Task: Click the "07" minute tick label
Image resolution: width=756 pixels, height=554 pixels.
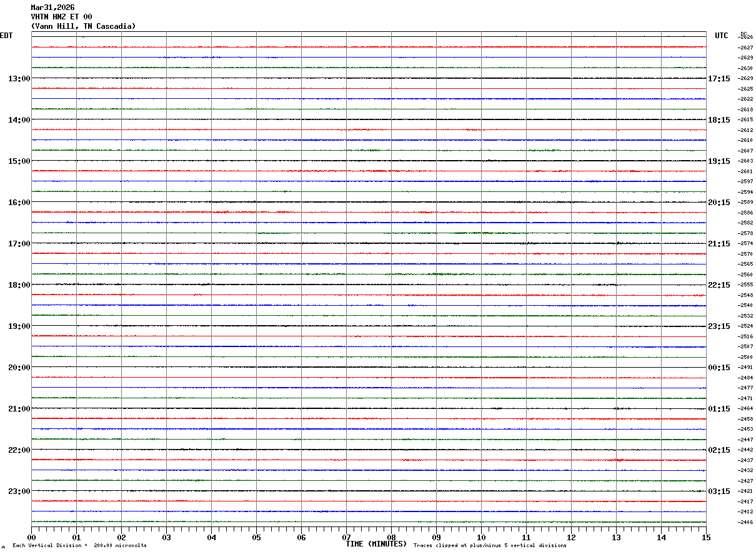Action: click(346, 537)
